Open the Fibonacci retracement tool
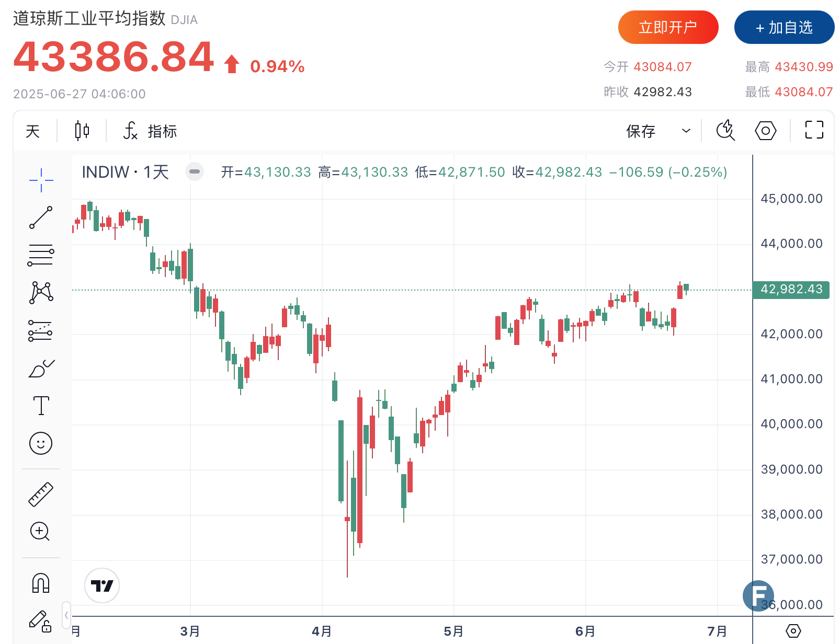 coord(41,255)
